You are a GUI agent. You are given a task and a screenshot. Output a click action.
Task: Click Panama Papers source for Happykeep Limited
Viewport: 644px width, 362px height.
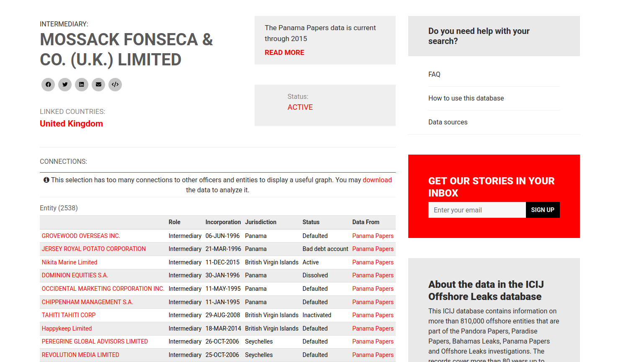pyautogui.click(x=373, y=328)
